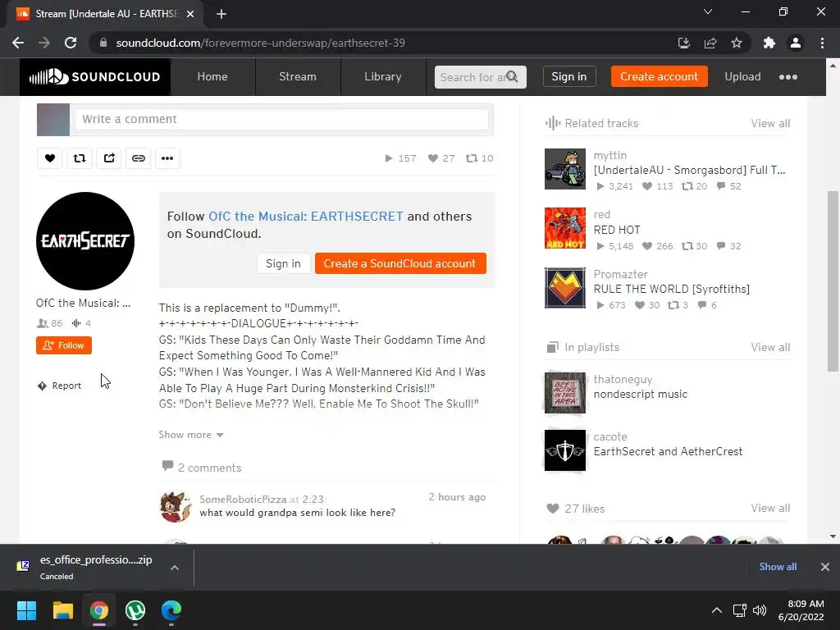This screenshot has width=840, height=630.
Task: Bookmark this page with the star icon
Action: pos(737,43)
